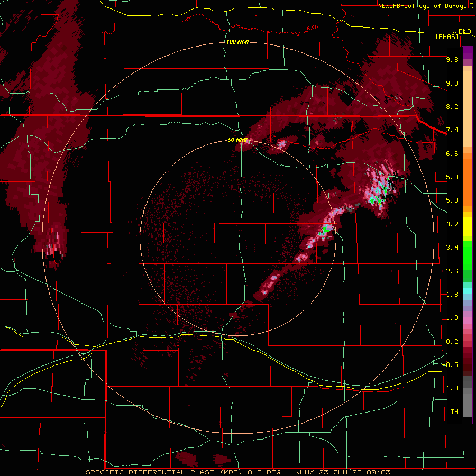This screenshot has height=476, width=476.
Task: Pick the bright green color bar segment
Action: point(467,255)
